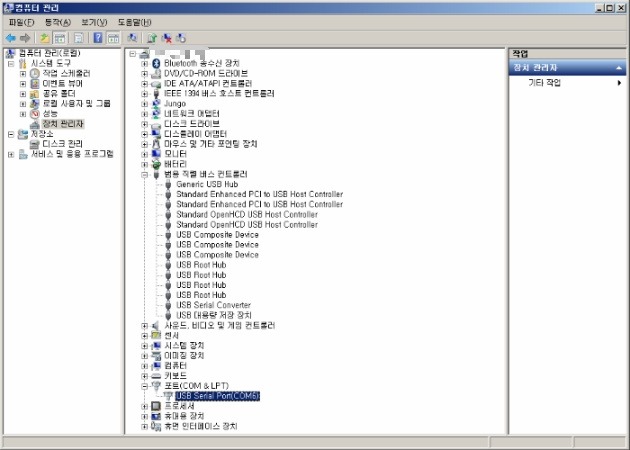This screenshot has height=450, width=630.
Task: Expand the 네트워크 어댑터 node
Action: tap(144, 114)
